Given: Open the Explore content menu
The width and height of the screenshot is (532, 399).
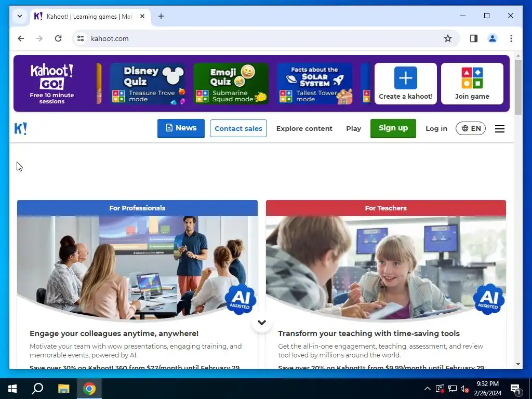Looking at the screenshot, I should pyautogui.click(x=304, y=129).
